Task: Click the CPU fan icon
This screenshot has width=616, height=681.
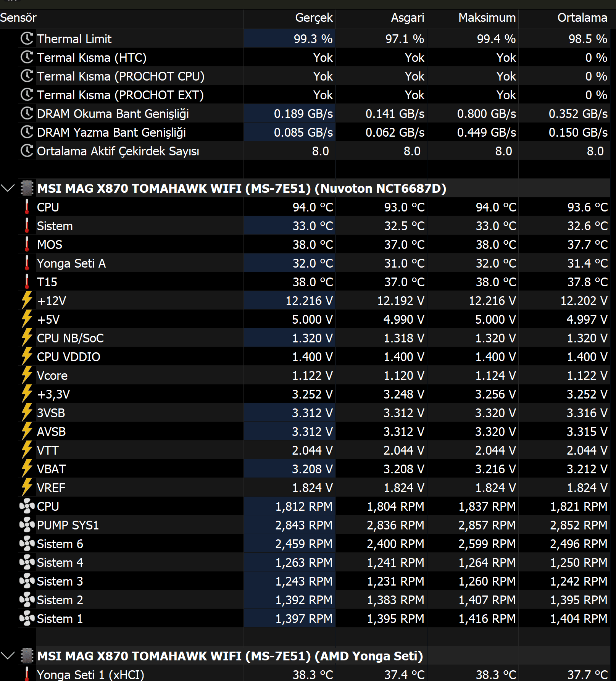Action: point(27,506)
